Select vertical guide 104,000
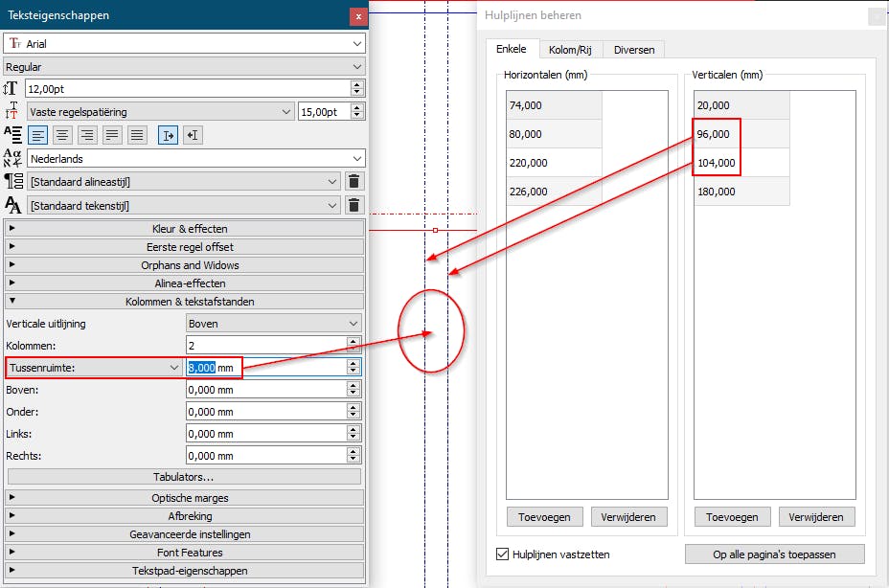This screenshot has height=588, width=889. (741, 163)
